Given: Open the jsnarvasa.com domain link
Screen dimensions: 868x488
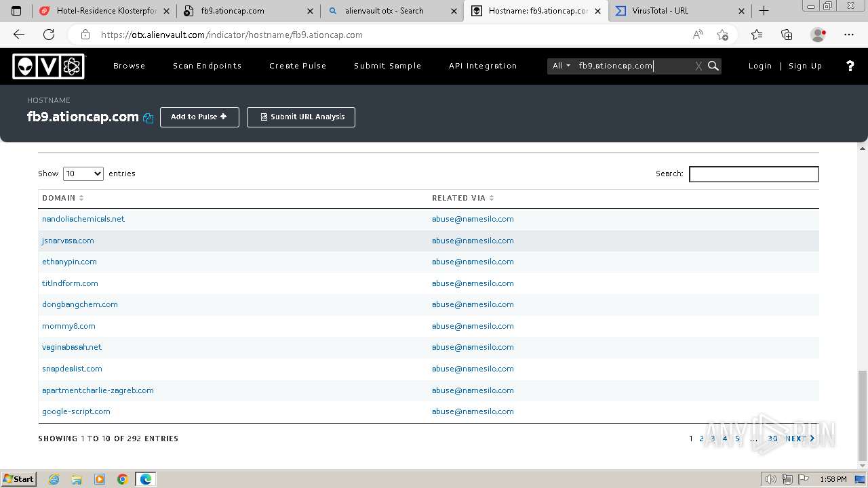Looking at the screenshot, I should tap(68, 241).
